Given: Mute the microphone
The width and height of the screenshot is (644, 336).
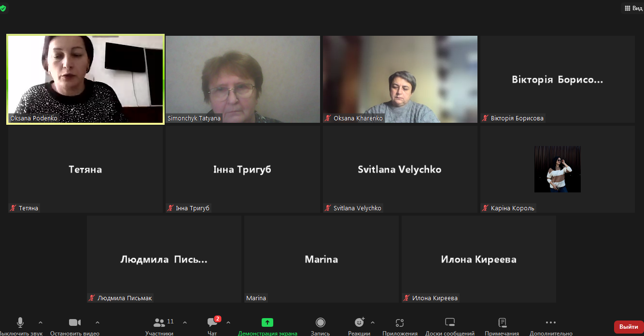Looking at the screenshot, I should (x=20, y=322).
